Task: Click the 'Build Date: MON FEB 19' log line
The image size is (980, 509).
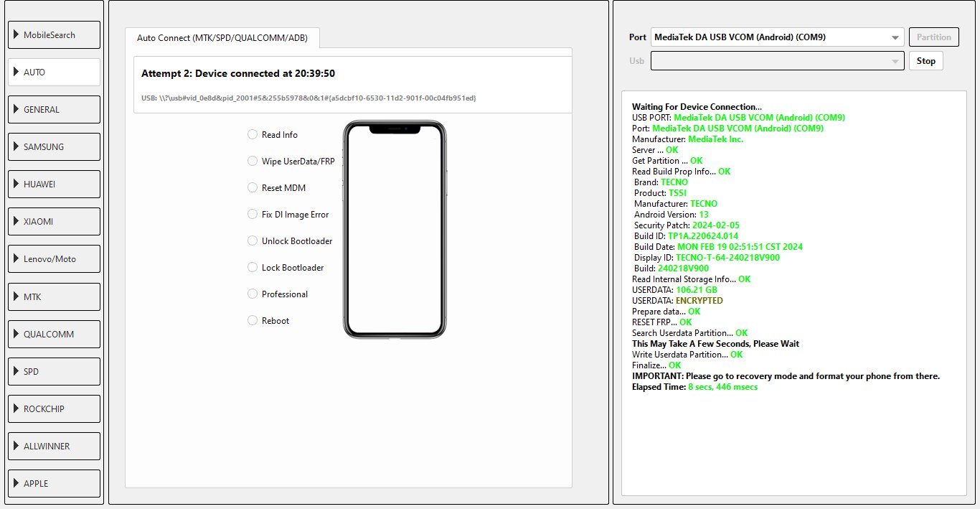Action: [x=718, y=247]
